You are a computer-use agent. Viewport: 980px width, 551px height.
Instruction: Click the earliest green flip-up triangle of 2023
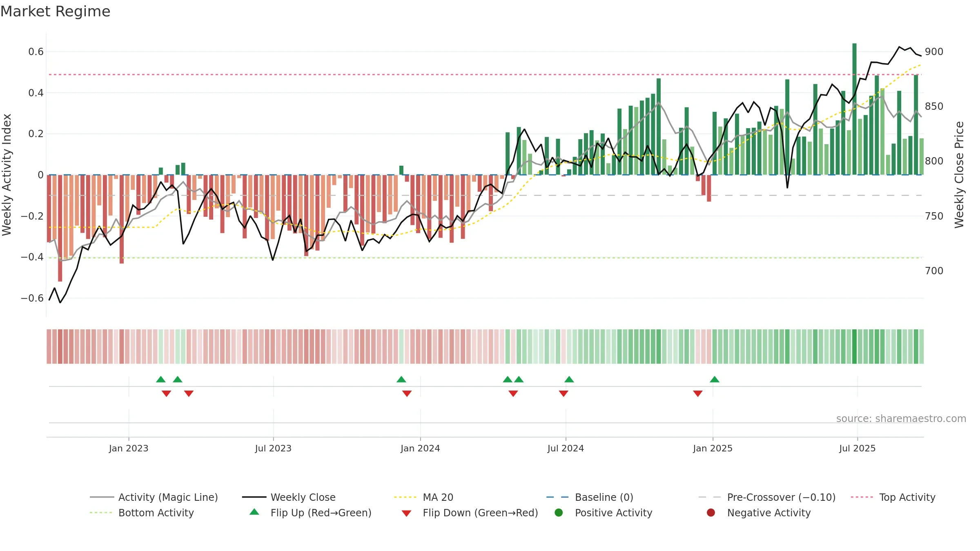(x=161, y=380)
